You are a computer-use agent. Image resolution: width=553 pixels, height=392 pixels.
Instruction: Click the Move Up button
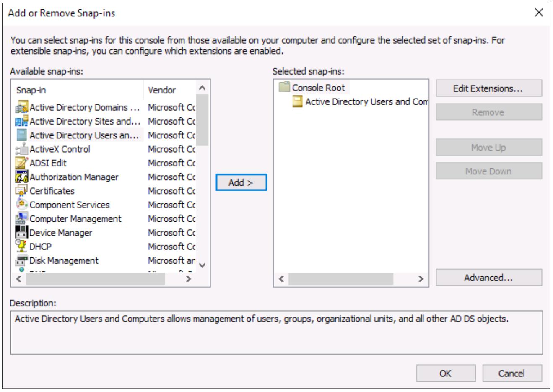489,148
